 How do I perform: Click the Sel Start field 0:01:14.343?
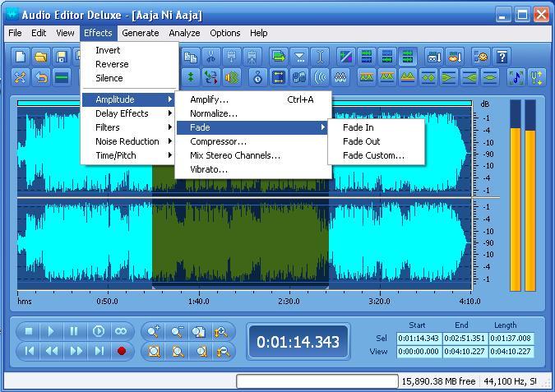click(x=419, y=339)
